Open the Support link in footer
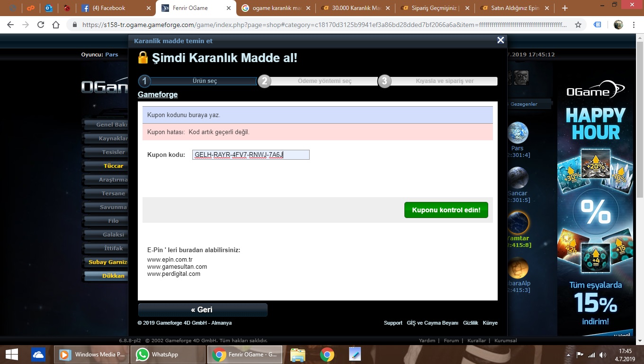644x364 pixels. tap(393, 323)
